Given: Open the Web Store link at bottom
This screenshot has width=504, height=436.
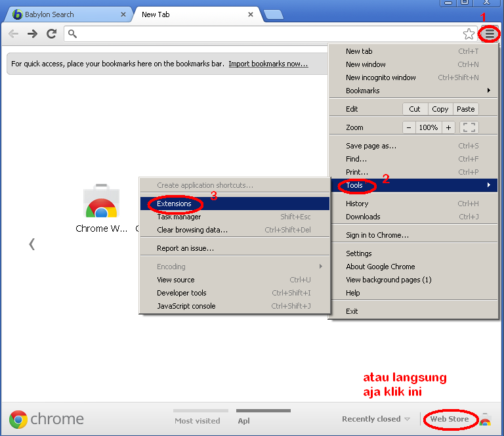Looking at the screenshot, I should 450,419.
